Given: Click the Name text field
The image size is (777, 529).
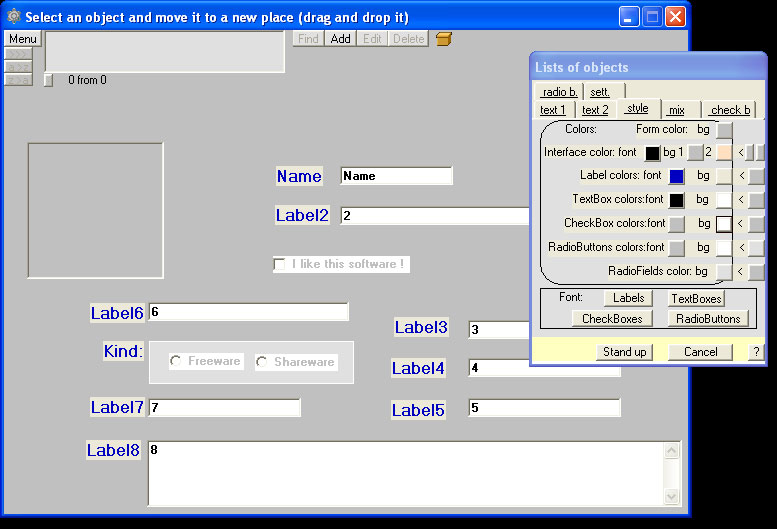Looking at the screenshot, I should click(x=396, y=176).
